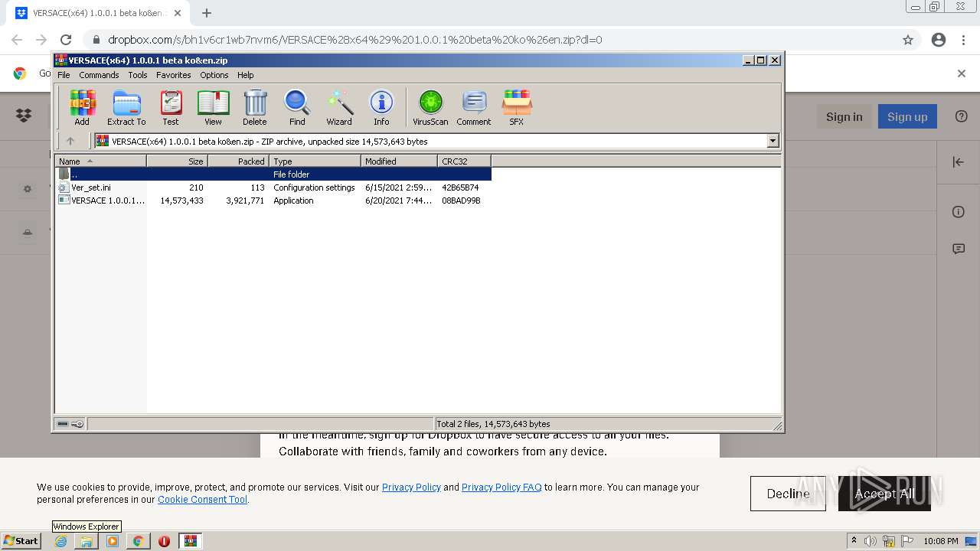Open media player taskbar icon
The width and height of the screenshot is (980, 551).
(x=113, y=541)
